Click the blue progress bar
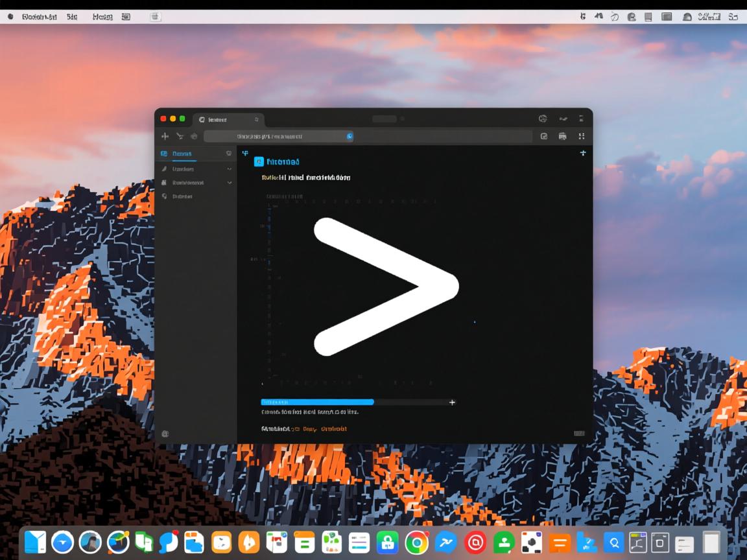 317,402
